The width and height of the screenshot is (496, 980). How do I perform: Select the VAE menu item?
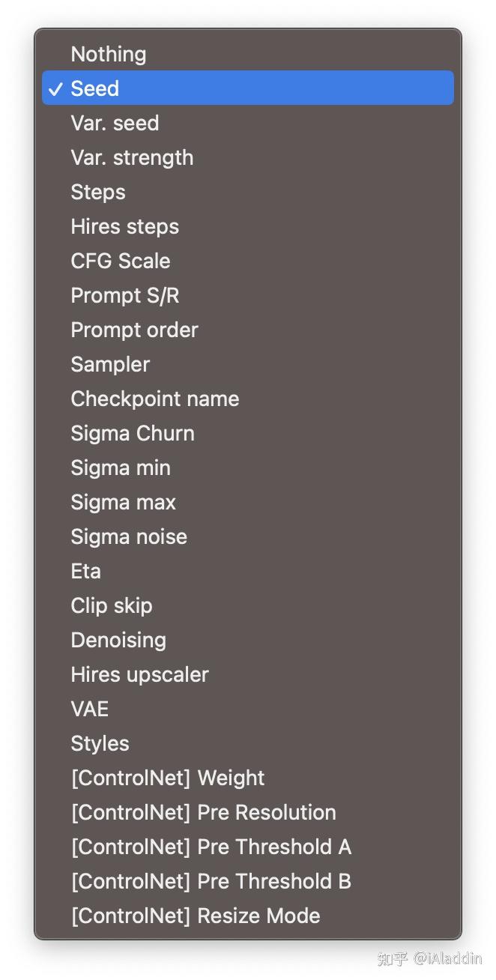90,709
